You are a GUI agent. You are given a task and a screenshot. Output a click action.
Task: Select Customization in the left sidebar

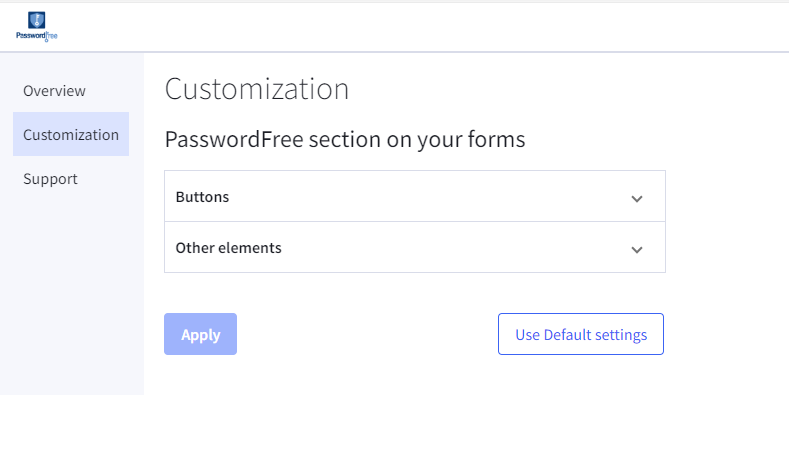pos(71,134)
